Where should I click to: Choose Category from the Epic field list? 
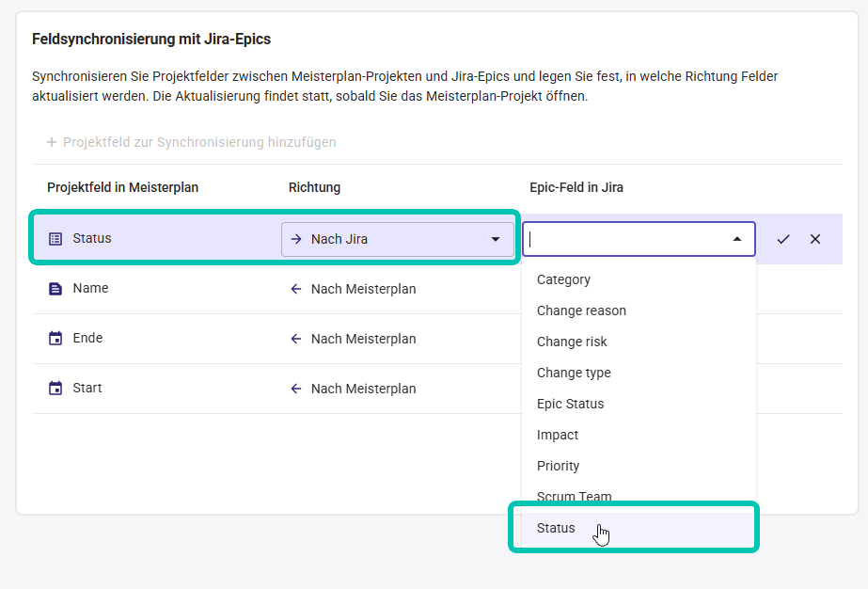(639, 279)
